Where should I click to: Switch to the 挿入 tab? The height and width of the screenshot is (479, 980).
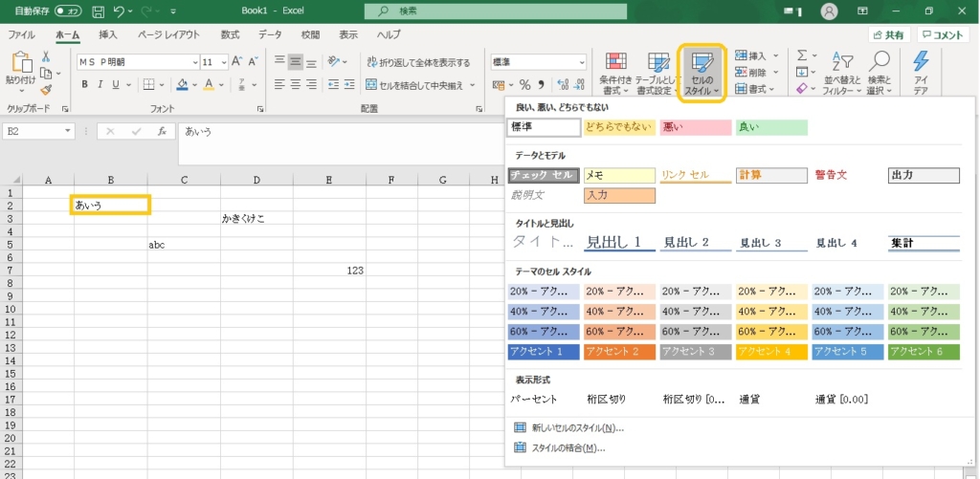coord(108,34)
